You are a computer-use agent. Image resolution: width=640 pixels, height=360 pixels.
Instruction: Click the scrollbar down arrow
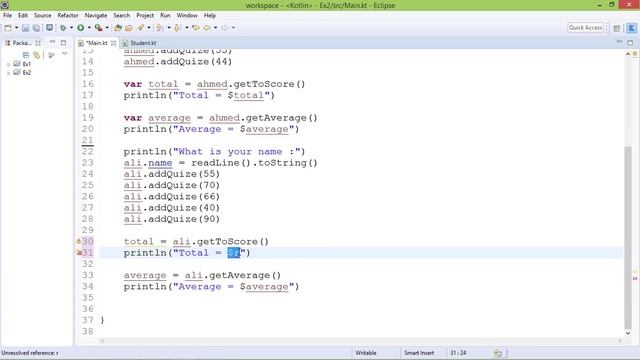pyautogui.click(x=628, y=333)
